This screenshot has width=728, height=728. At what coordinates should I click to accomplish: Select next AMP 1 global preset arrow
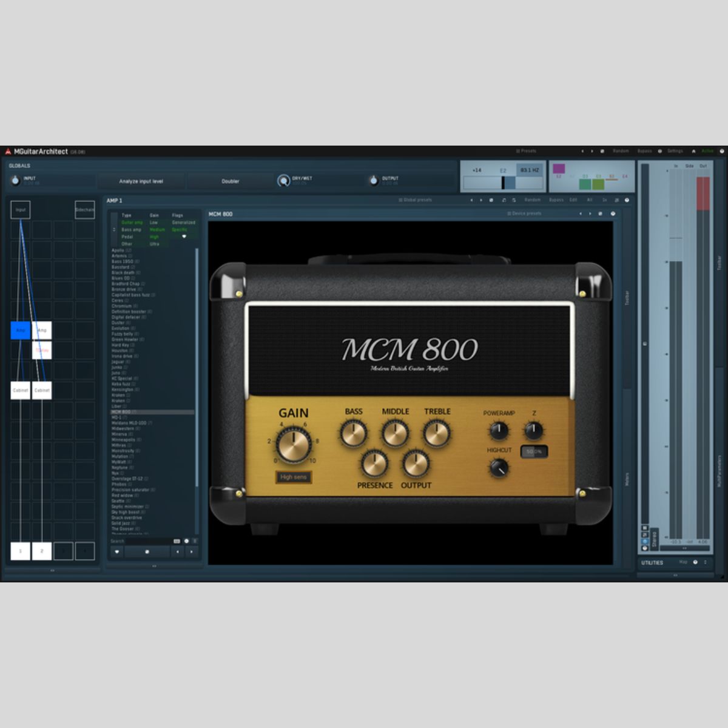(x=481, y=200)
